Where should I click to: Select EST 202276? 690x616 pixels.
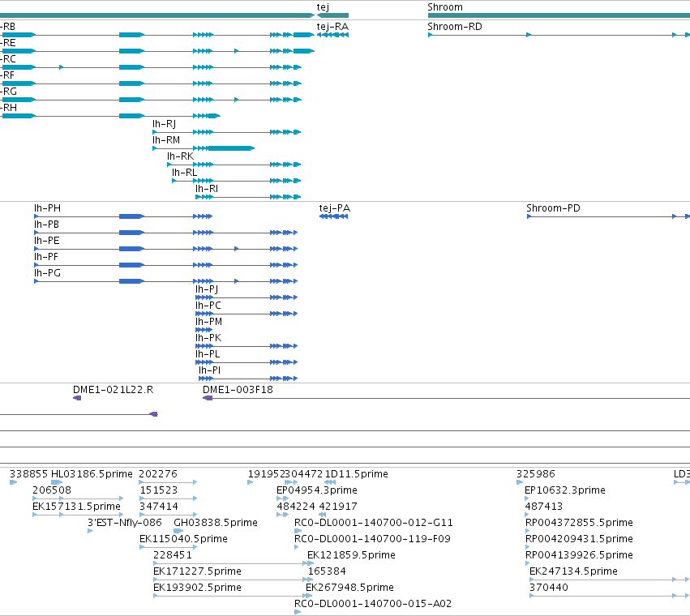click(158, 474)
